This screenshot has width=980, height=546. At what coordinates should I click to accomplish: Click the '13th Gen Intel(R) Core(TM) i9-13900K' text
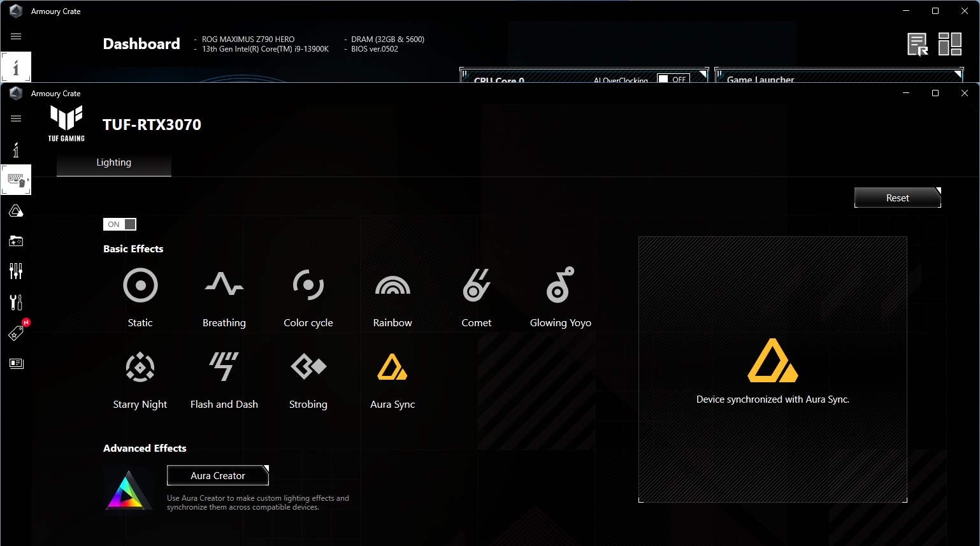coord(265,49)
